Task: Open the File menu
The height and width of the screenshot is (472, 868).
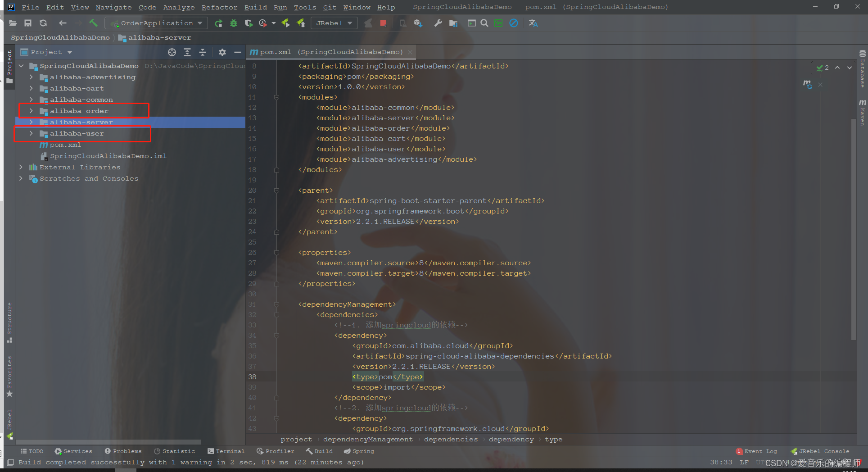Action: pos(30,7)
